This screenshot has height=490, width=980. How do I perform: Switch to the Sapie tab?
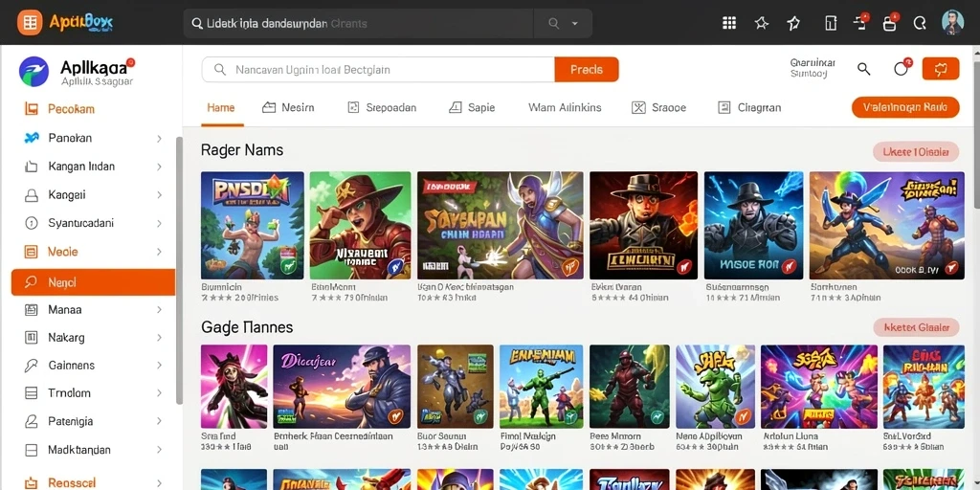[472, 107]
